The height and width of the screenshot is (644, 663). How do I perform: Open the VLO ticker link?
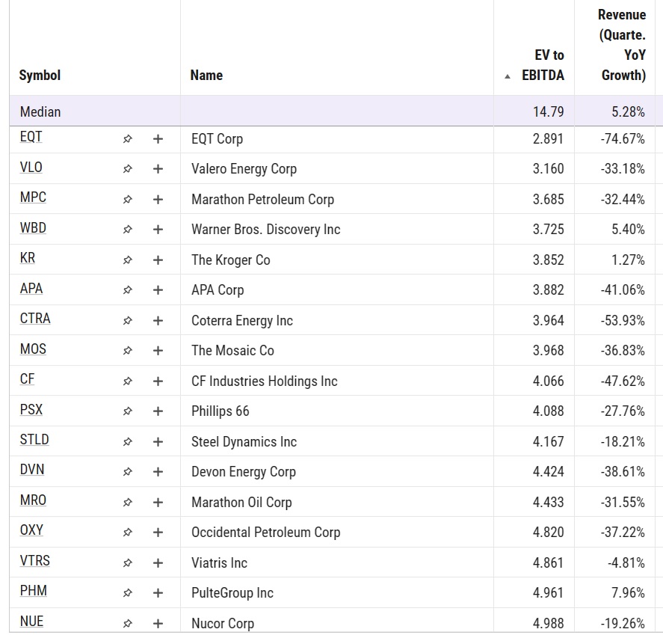tap(31, 167)
